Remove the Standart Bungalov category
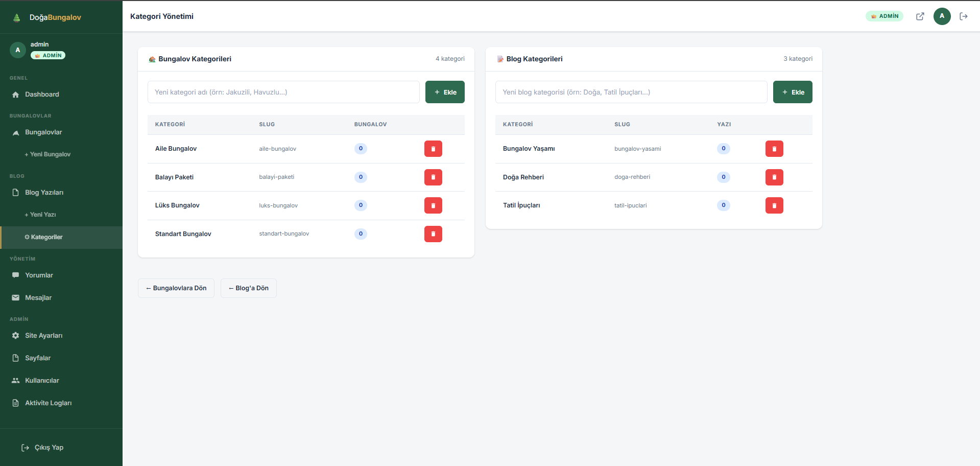980x466 pixels. (x=433, y=234)
